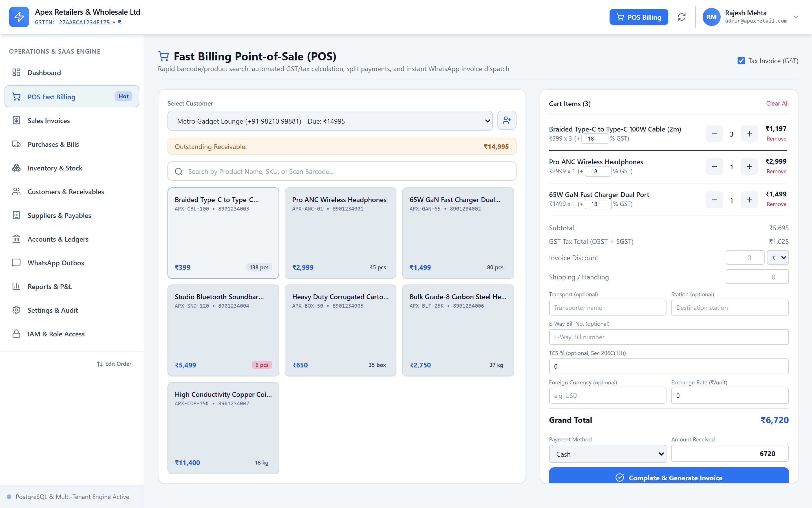Image resolution: width=812 pixels, height=508 pixels.
Task: Add Heavy Duty Corrugated Carton product card
Action: [x=340, y=330]
